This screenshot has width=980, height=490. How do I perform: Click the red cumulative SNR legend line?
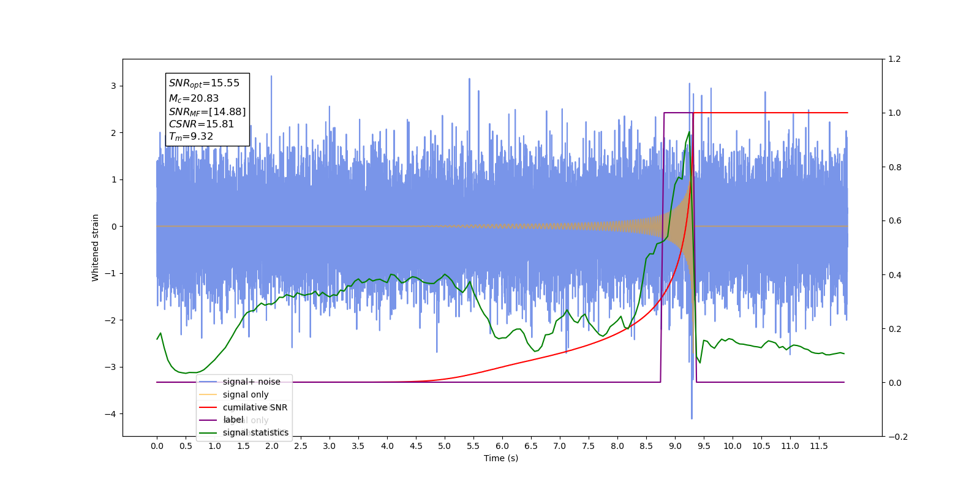pos(208,407)
